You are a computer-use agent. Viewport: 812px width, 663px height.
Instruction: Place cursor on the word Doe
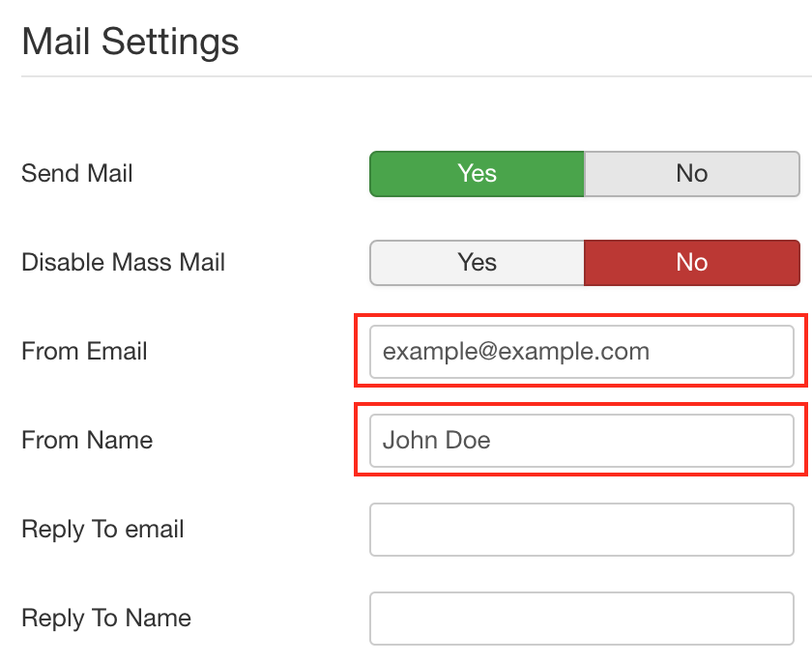coord(470,441)
